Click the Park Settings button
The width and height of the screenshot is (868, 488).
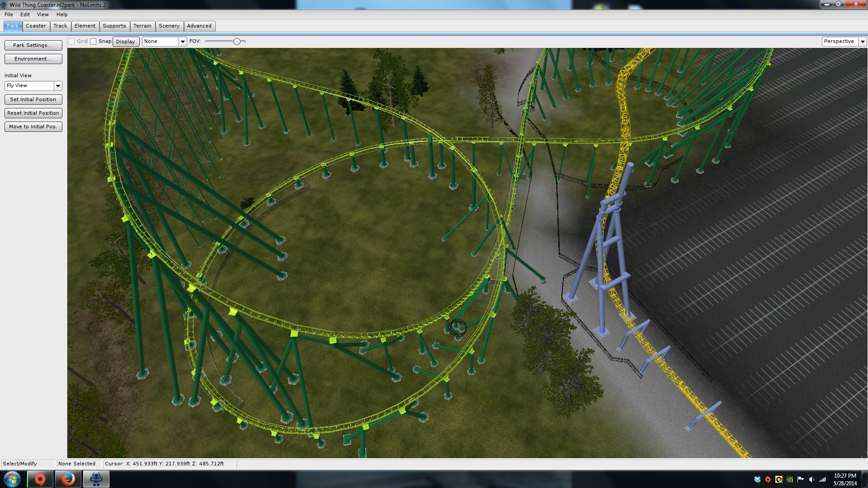click(x=33, y=45)
